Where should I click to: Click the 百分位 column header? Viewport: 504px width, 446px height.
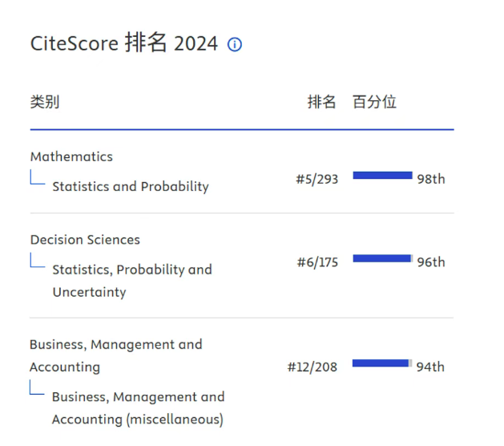pyautogui.click(x=374, y=102)
